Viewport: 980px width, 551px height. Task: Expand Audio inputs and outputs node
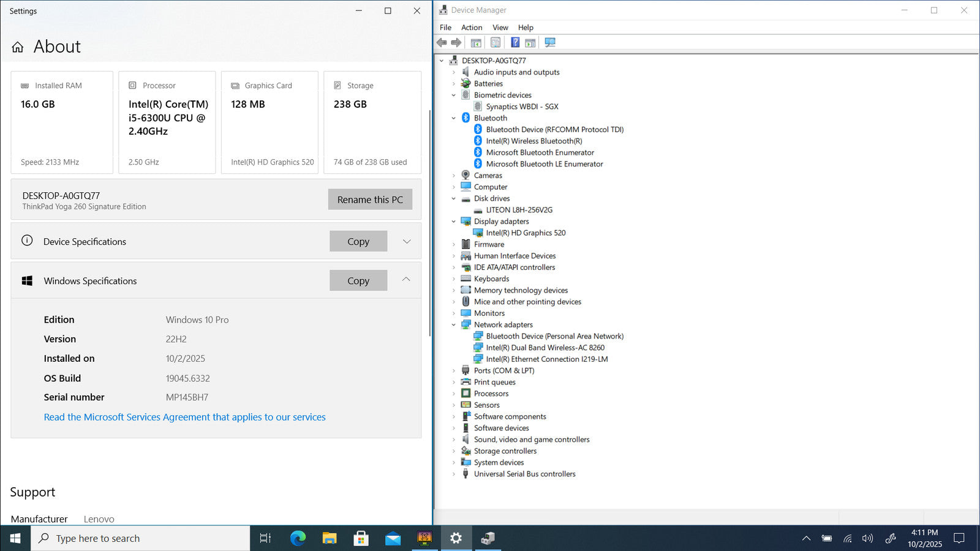click(454, 72)
